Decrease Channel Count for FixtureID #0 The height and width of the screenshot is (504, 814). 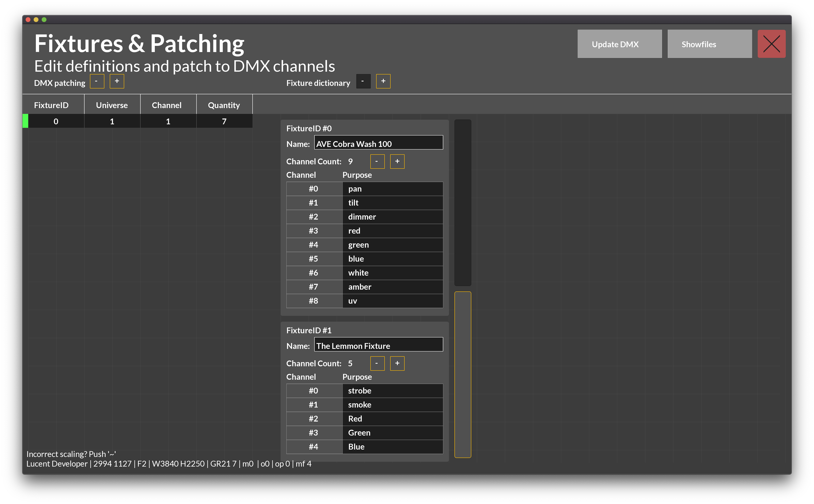377,162
